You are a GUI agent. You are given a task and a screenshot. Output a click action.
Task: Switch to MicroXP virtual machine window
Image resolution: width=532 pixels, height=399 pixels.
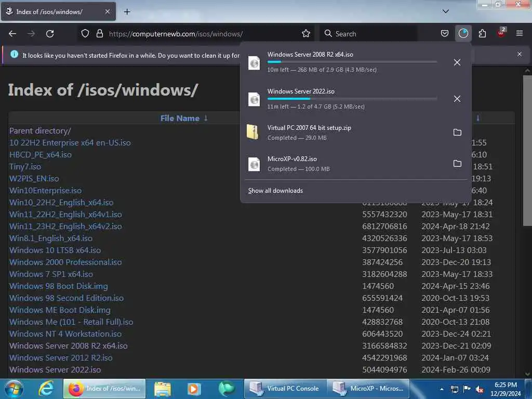(368, 389)
